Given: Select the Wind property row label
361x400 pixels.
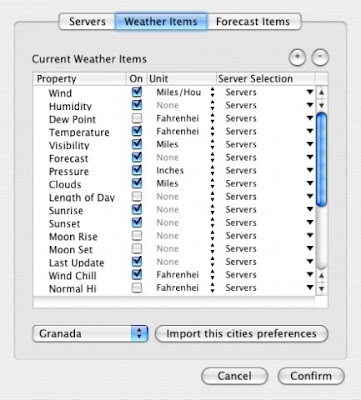Looking at the screenshot, I should (x=60, y=93).
